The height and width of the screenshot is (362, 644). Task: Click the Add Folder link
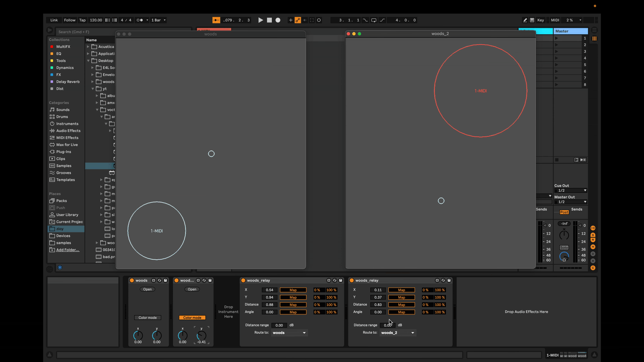67,250
